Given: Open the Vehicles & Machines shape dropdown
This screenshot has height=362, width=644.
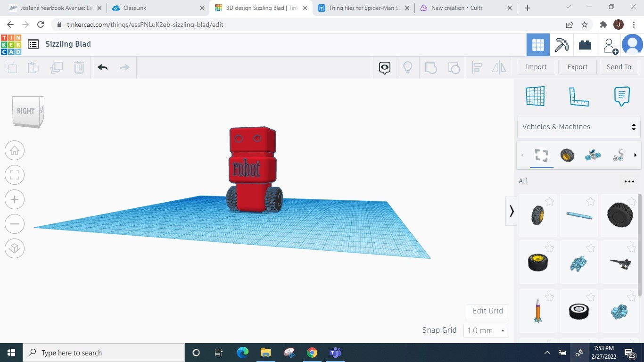Looking at the screenshot, I should coord(578,127).
